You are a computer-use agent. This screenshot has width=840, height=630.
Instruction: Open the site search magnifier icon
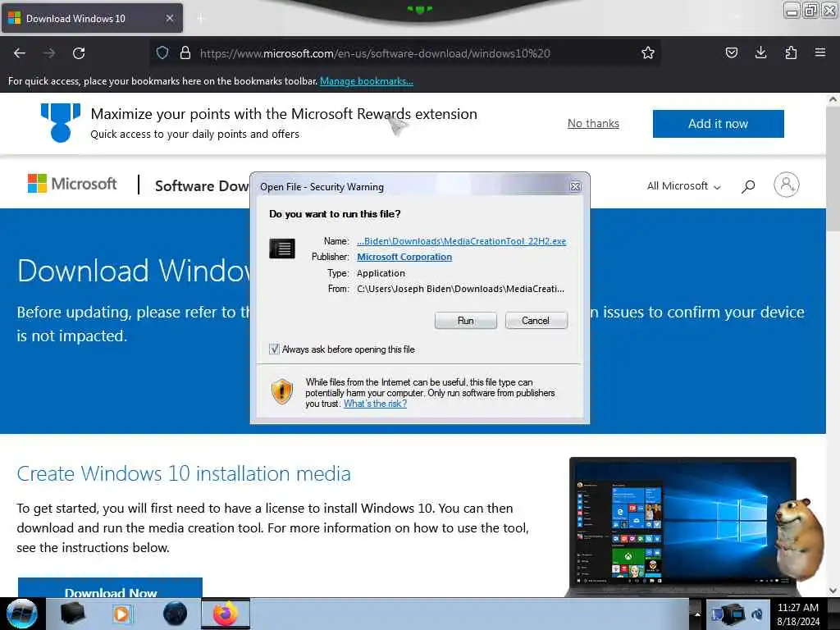coord(748,186)
